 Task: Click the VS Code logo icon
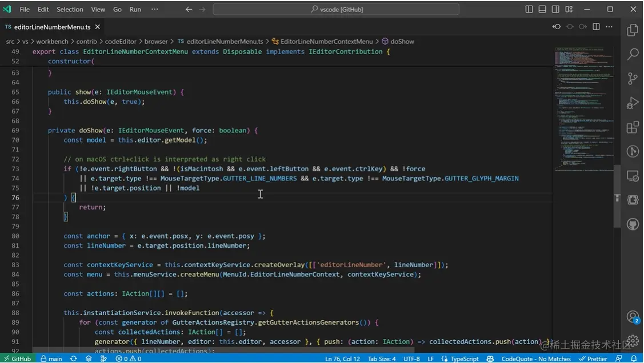pos(7,9)
